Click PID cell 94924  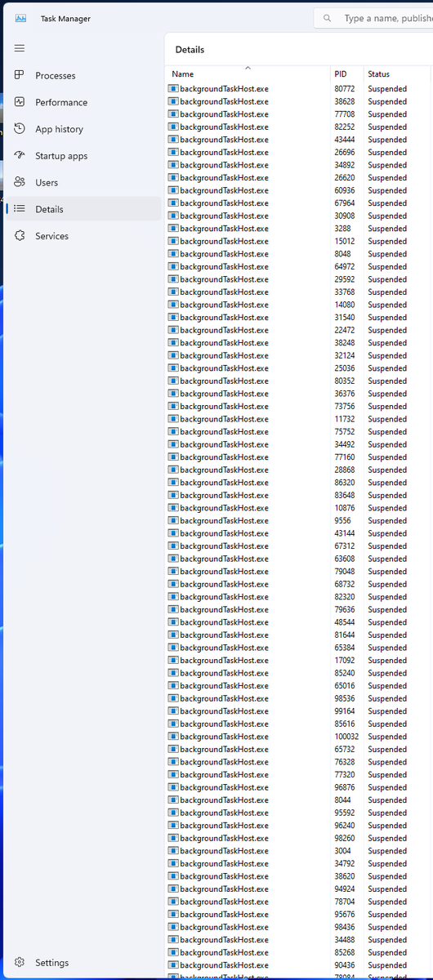344,889
